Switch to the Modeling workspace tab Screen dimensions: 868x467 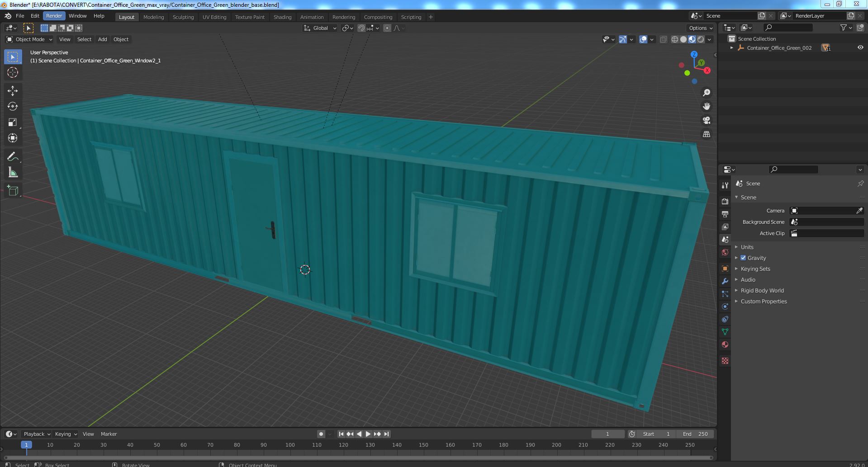coord(153,17)
